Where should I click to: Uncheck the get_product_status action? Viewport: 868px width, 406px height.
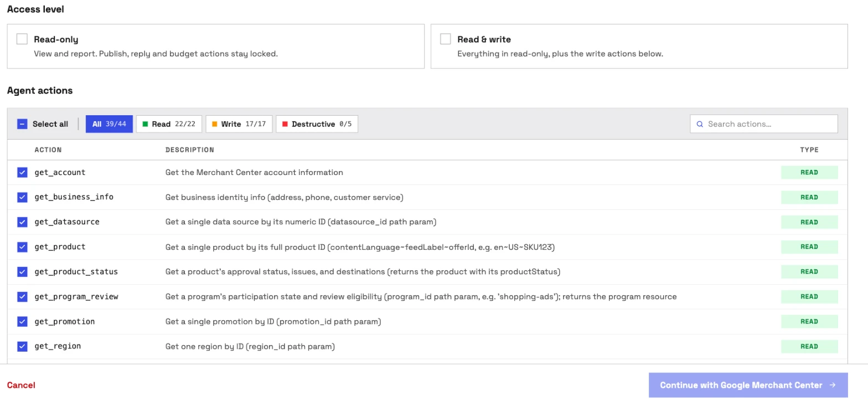click(x=22, y=271)
